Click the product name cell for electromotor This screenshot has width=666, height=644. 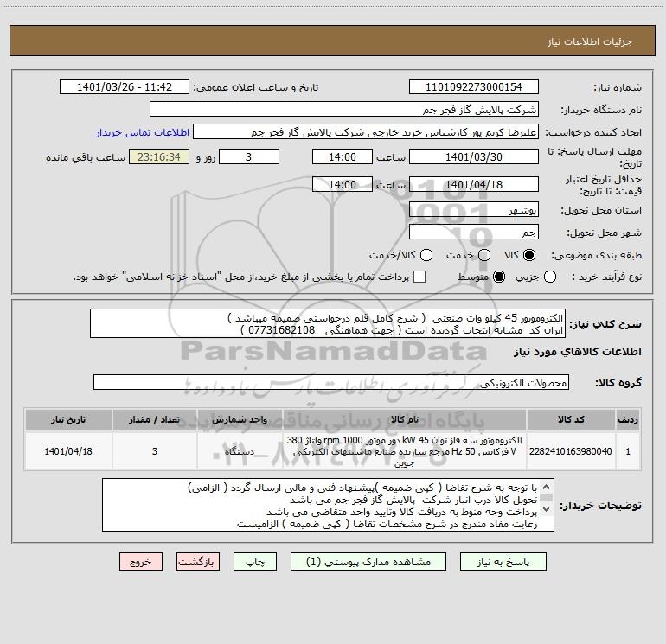pos(405,451)
